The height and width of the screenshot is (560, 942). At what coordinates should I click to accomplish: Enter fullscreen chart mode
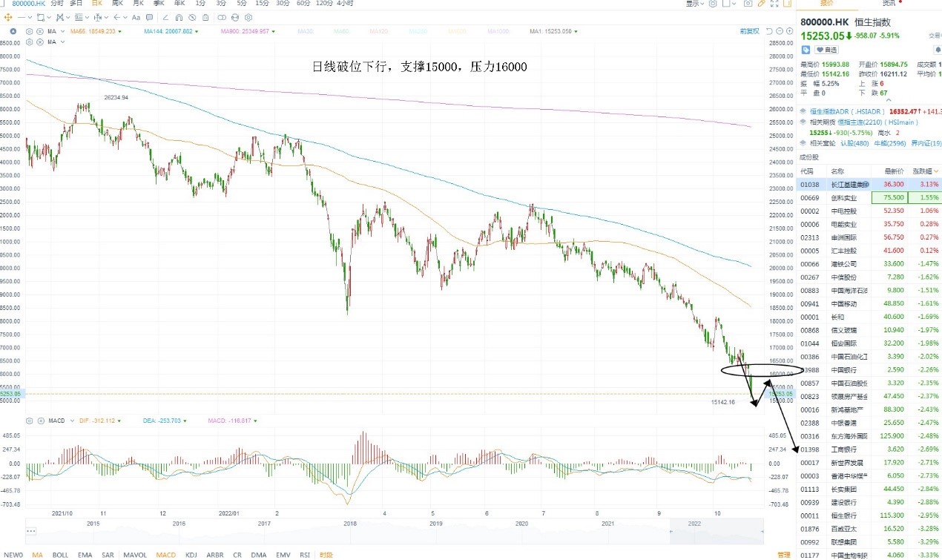click(774, 4)
